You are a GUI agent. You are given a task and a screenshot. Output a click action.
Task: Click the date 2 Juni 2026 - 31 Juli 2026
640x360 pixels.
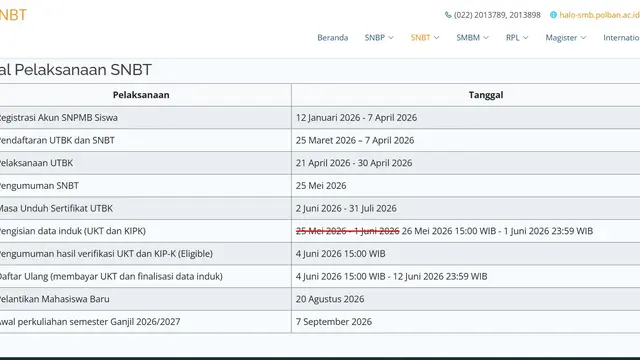pyautogui.click(x=346, y=208)
